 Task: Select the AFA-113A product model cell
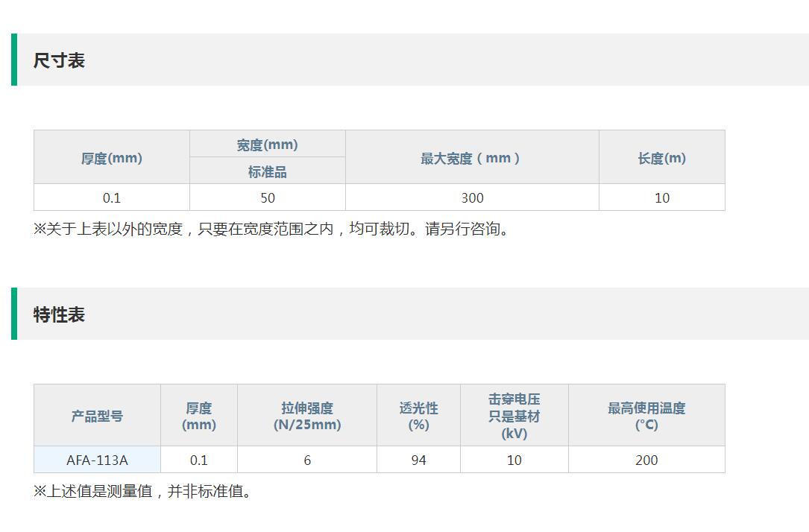pos(97,460)
